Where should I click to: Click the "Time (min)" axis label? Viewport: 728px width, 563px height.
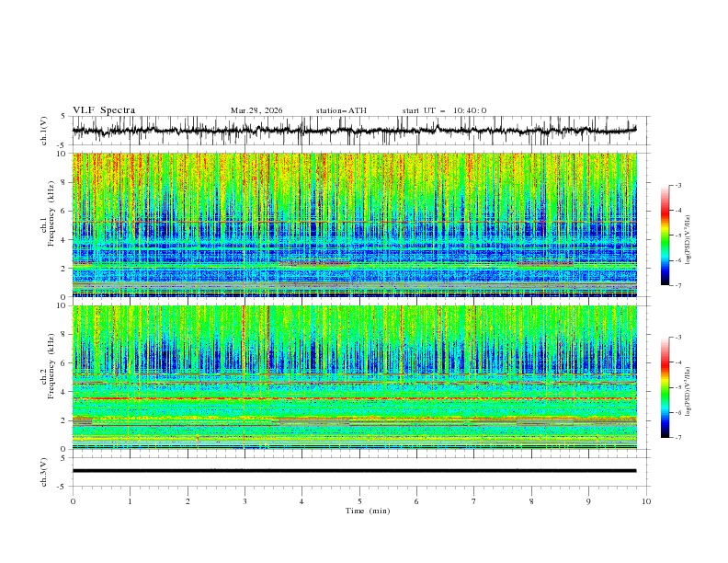click(368, 511)
